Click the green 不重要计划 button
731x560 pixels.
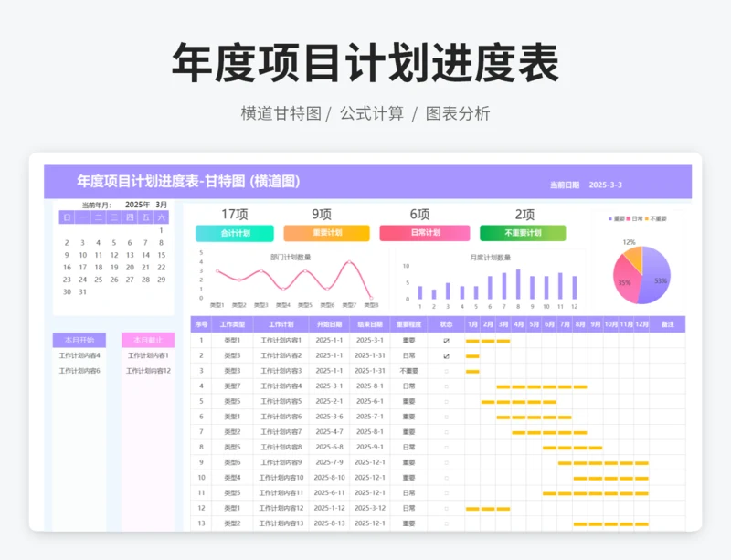coord(523,233)
